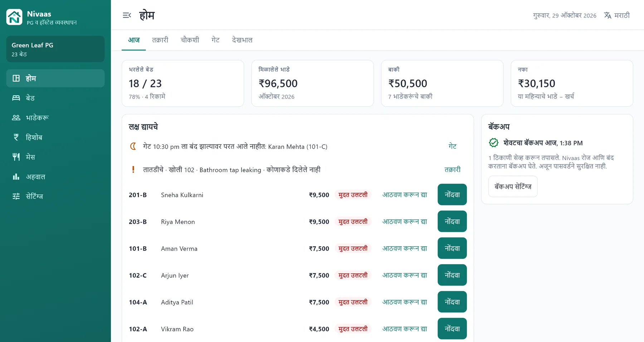Switch to the देखभाल tab

tap(242, 40)
